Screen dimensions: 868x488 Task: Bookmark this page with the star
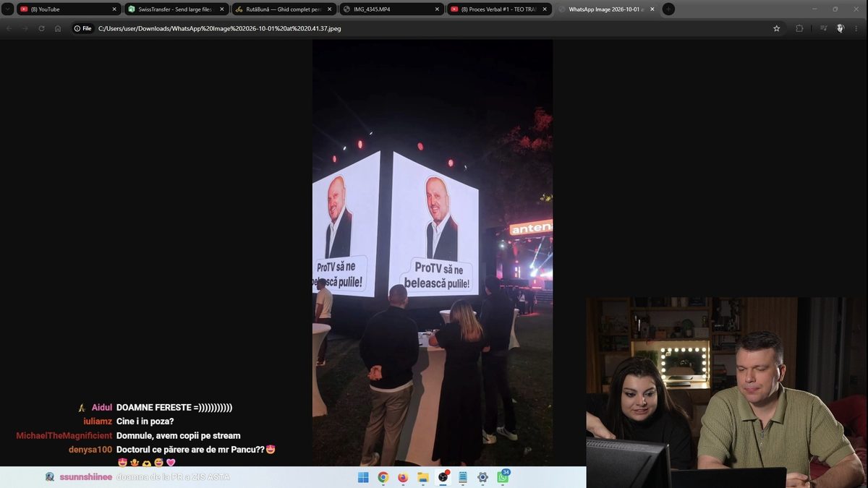tap(777, 28)
